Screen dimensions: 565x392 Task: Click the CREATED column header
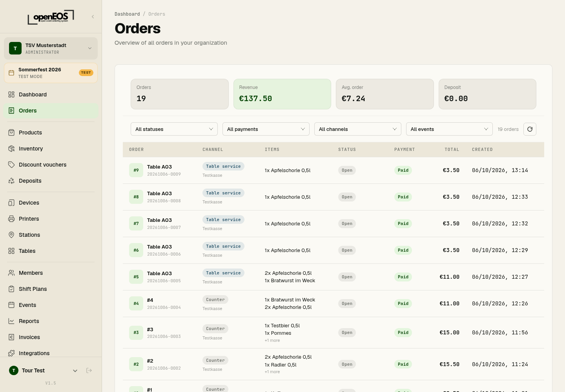(482, 149)
